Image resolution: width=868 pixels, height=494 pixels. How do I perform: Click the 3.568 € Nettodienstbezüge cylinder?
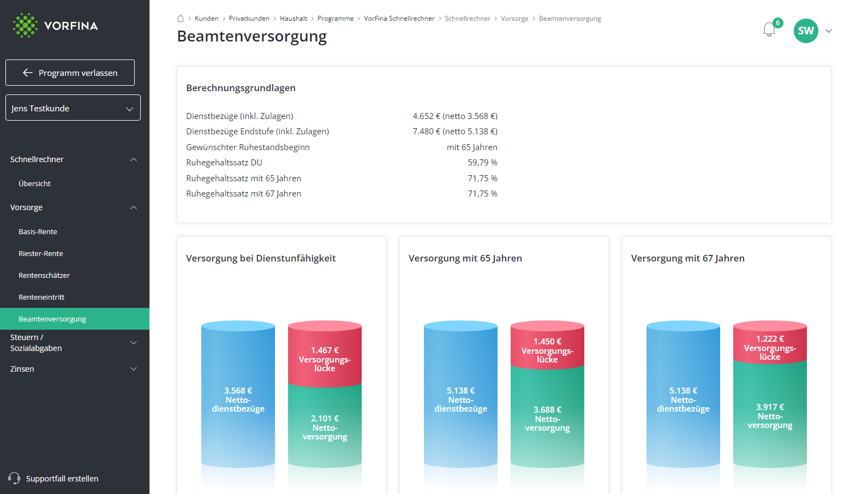[x=238, y=394]
